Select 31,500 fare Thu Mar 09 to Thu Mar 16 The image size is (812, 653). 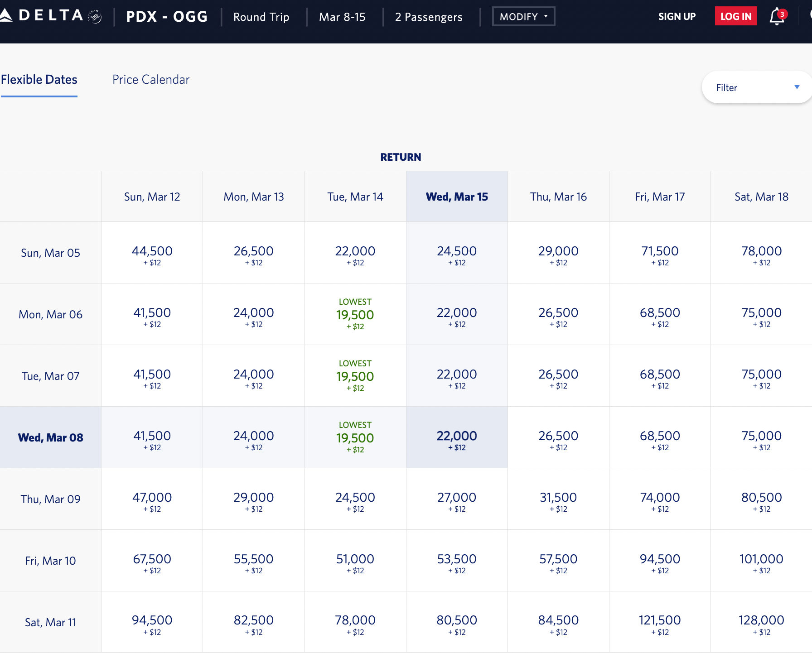tap(558, 499)
